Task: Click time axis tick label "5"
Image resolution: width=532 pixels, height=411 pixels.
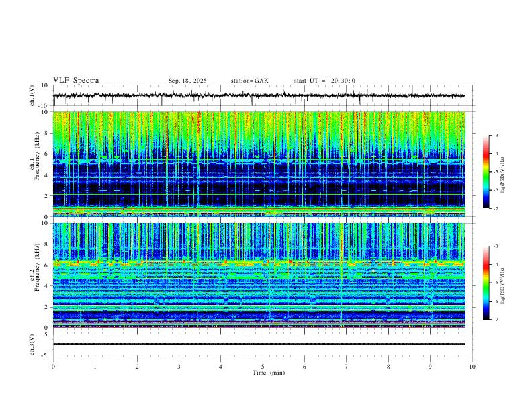Action: (x=263, y=367)
